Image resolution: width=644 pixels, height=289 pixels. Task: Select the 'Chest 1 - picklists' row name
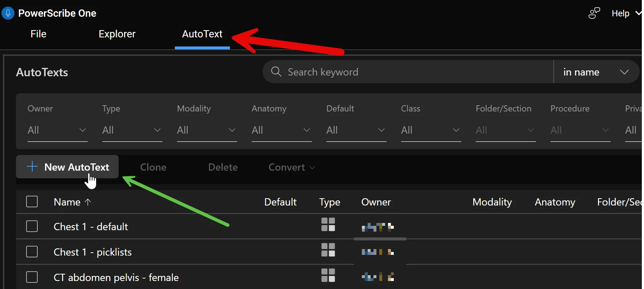point(92,252)
